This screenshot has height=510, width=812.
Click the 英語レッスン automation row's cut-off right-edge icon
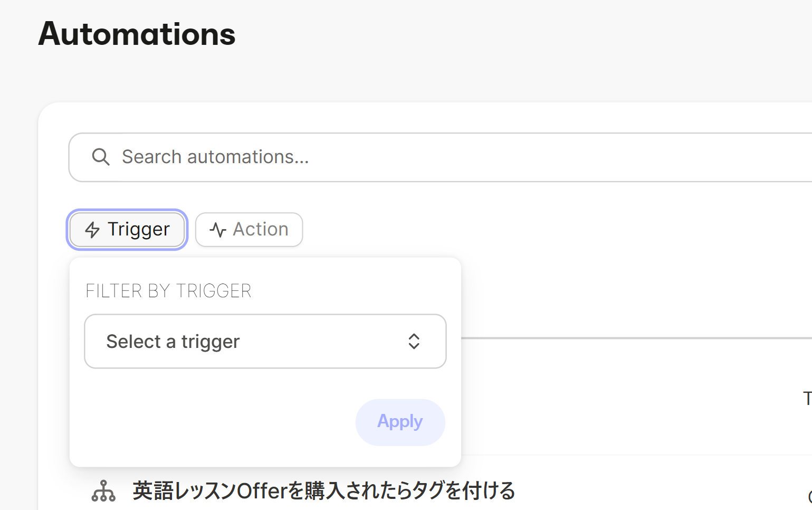[x=809, y=496]
